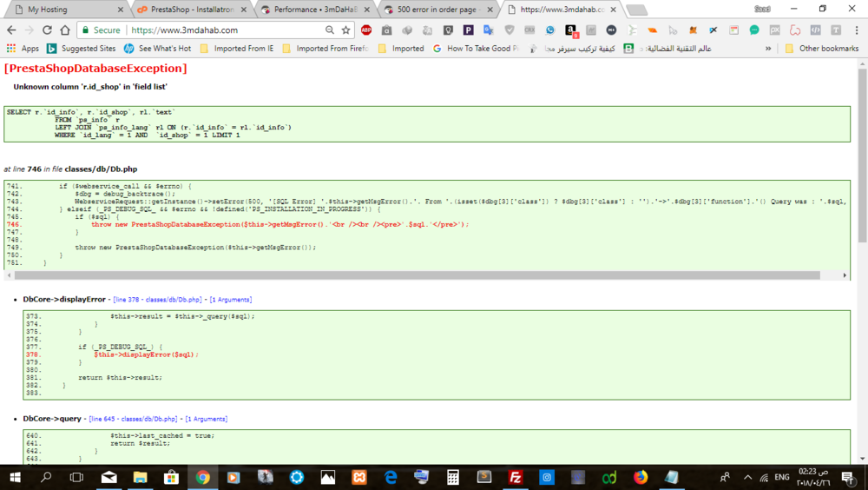The image size is (868, 490).
Task: Open the browser home page
Action: point(65,30)
